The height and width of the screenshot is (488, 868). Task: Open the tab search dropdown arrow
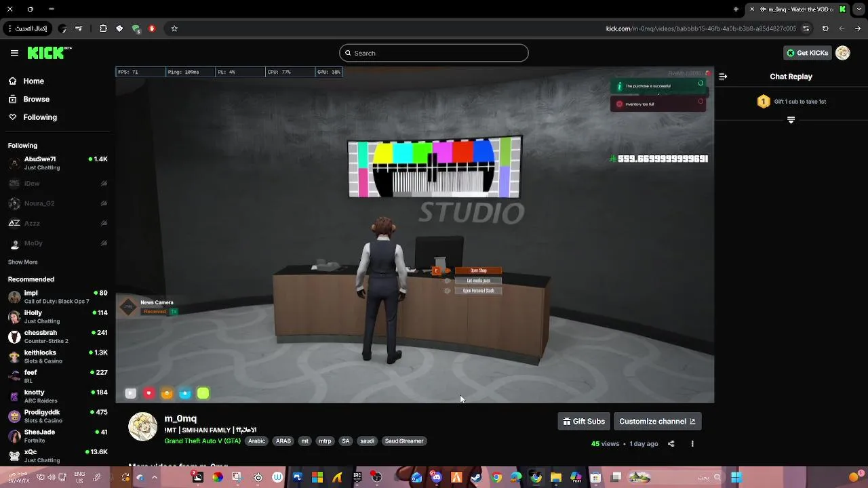[858, 9]
